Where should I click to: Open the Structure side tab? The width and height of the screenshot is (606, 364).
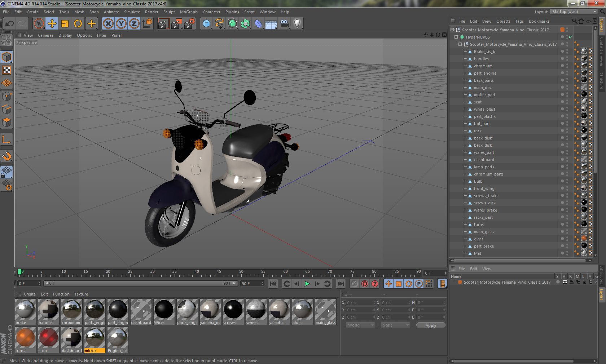[602, 81]
